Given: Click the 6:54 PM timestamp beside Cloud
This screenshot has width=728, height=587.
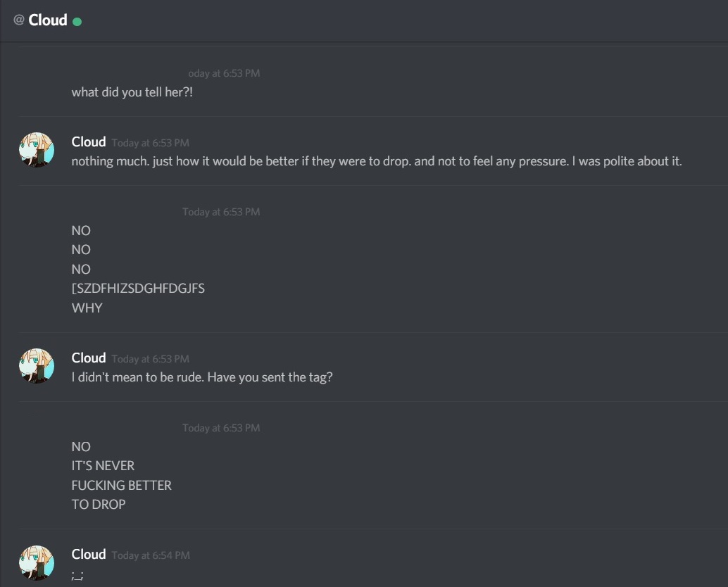Looking at the screenshot, I should pyautogui.click(x=151, y=555).
